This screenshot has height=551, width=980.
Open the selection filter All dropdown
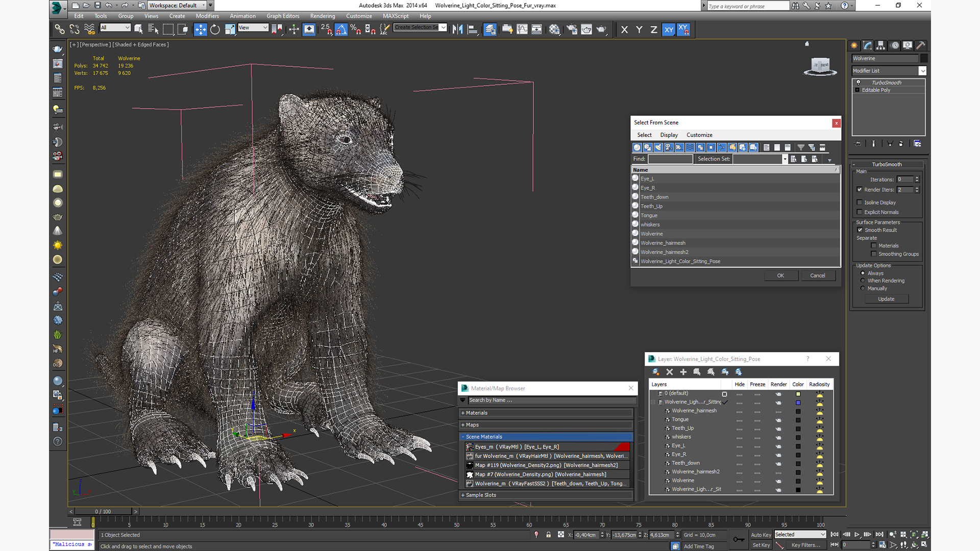coord(115,28)
